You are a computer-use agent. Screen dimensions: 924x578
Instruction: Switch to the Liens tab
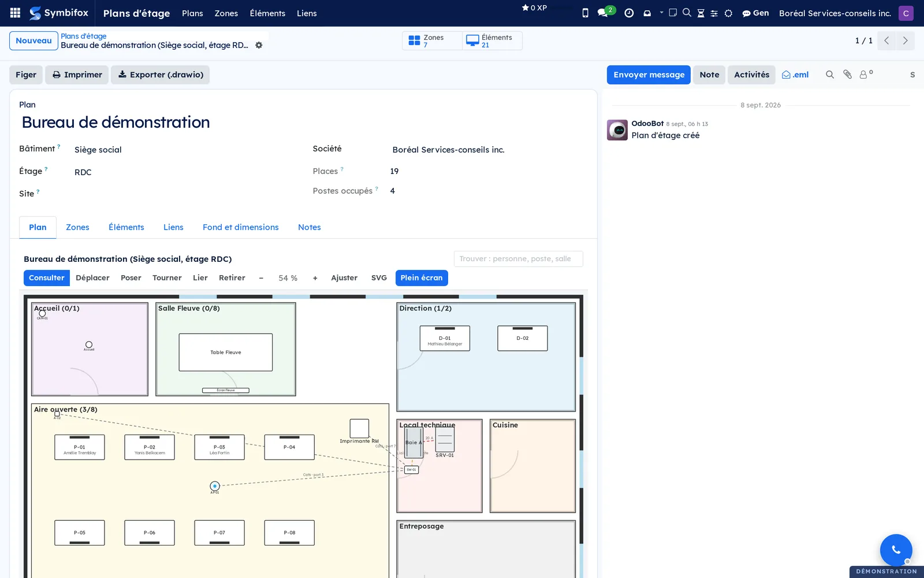173,227
